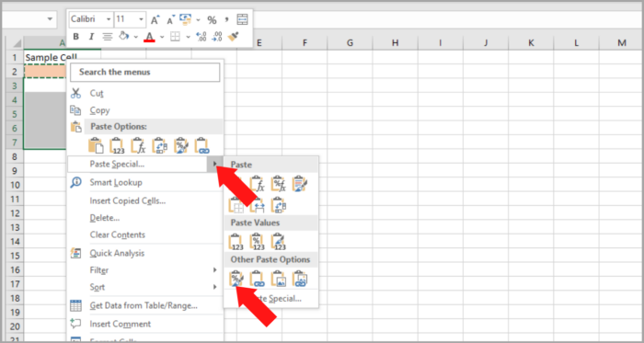Choose Keep Source Formatting in Paste submenu
Viewport: 644px width, 343px height.
pyautogui.click(x=300, y=184)
